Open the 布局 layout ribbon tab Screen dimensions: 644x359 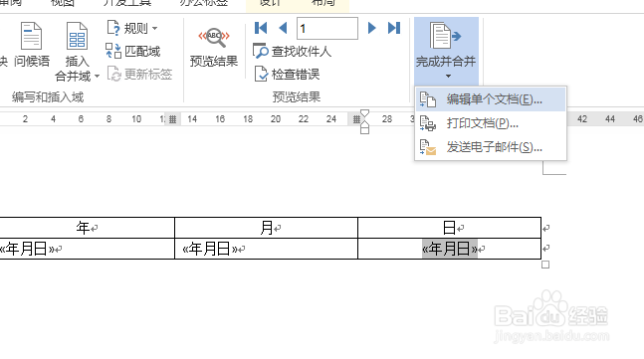pos(323,3)
